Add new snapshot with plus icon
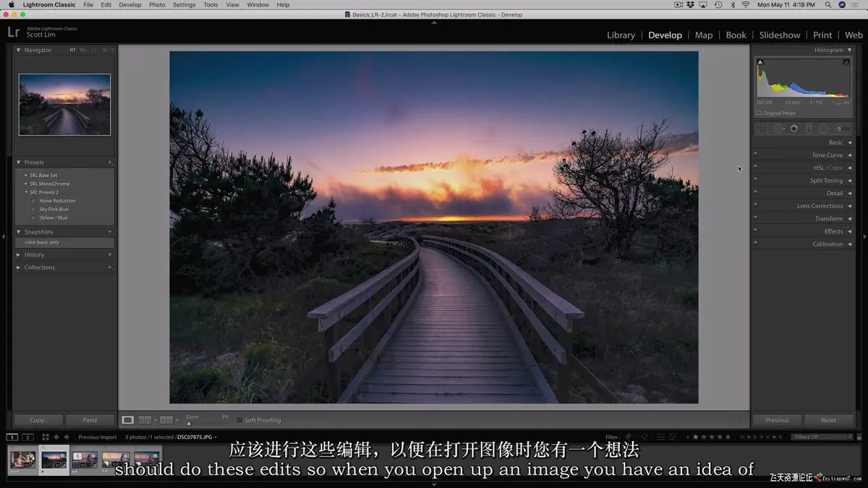This screenshot has height=488, width=868. pyautogui.click(x=110, y=231)
